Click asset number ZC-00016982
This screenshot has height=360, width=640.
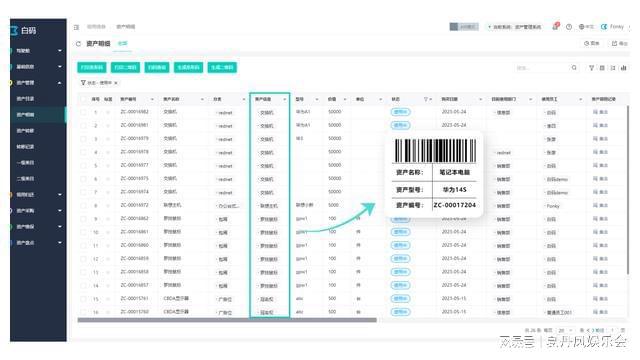point(134,112)
